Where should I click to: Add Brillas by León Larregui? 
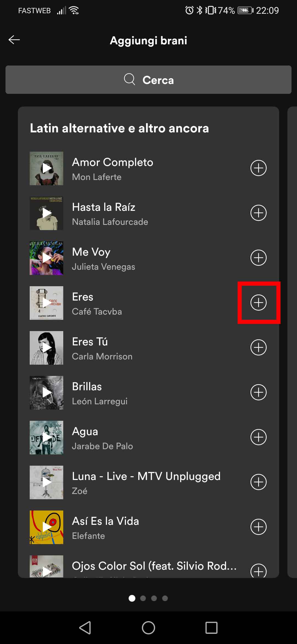coord(258,392)
